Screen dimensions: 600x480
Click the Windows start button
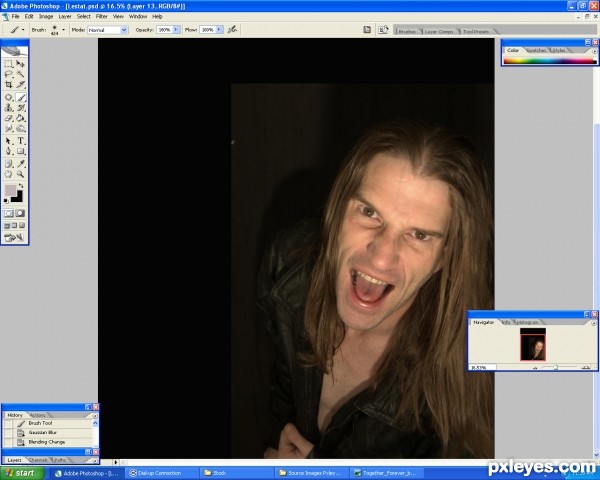click(x=22, y=473)
